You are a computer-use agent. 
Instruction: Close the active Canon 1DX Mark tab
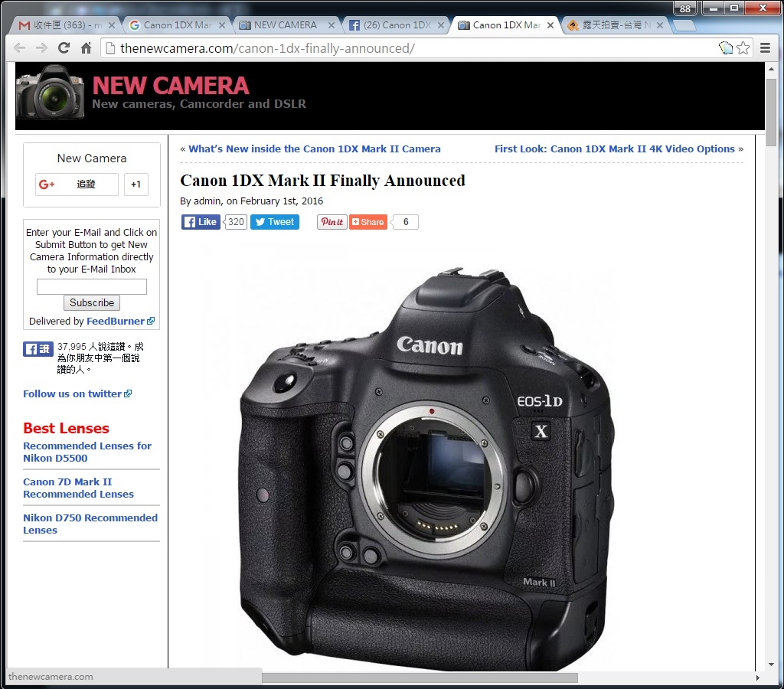[550, 25]
